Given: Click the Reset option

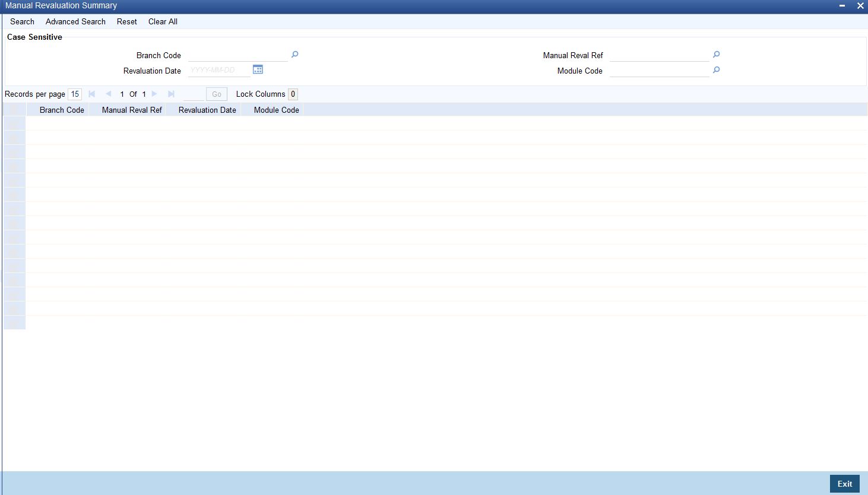Looking at the screenshot, I should pyautogui.click(x=126, y=21).
